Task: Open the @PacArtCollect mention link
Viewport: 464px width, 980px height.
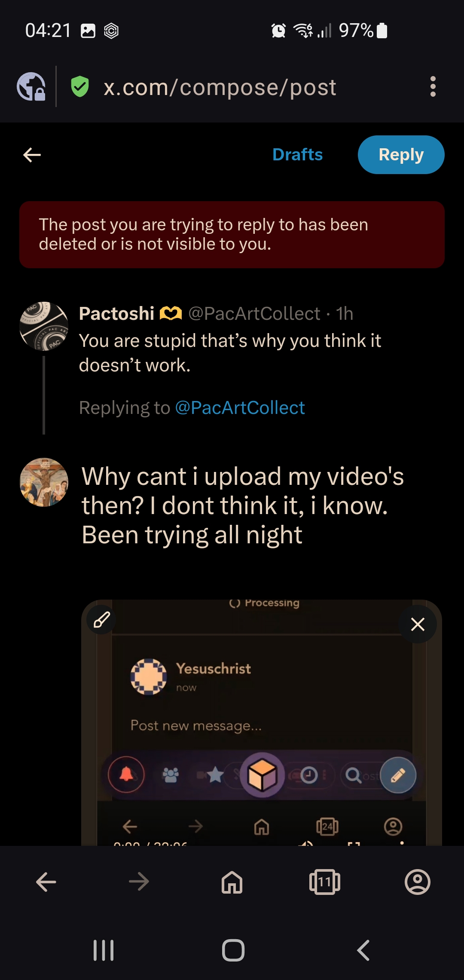Action: pos(240,407)
